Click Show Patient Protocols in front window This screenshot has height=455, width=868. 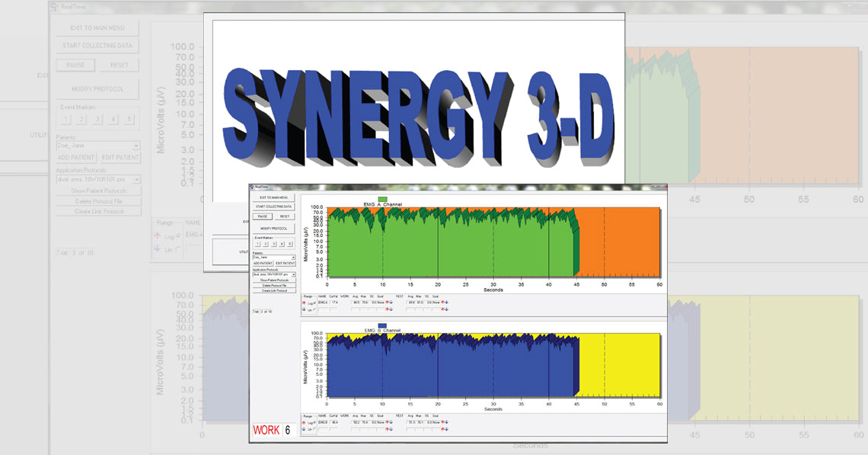(274, 280)
